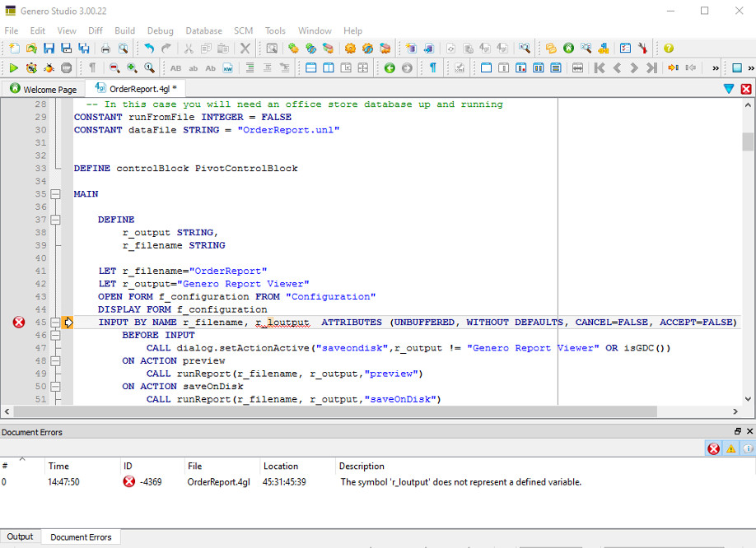Viewport: 756px width, 548px height.
Task: Toggle paragraph mark display
Action: [92, 68]
